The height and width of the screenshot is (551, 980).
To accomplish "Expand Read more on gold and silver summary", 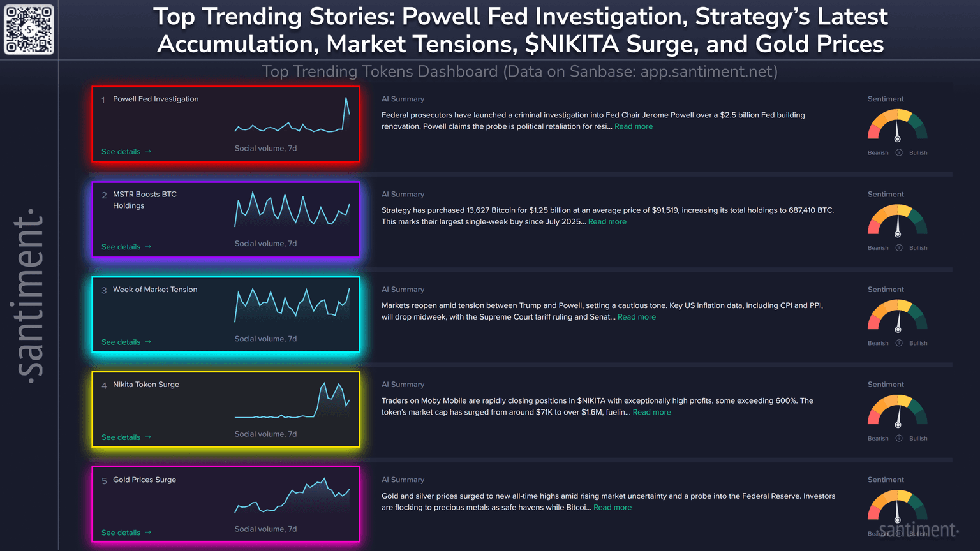I will coord(612,508).
